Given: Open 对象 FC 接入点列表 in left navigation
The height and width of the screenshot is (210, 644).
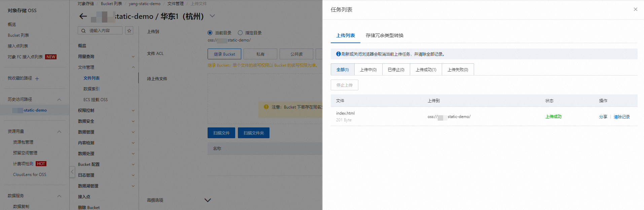Looking at the screenshot, I should [25, 57].
